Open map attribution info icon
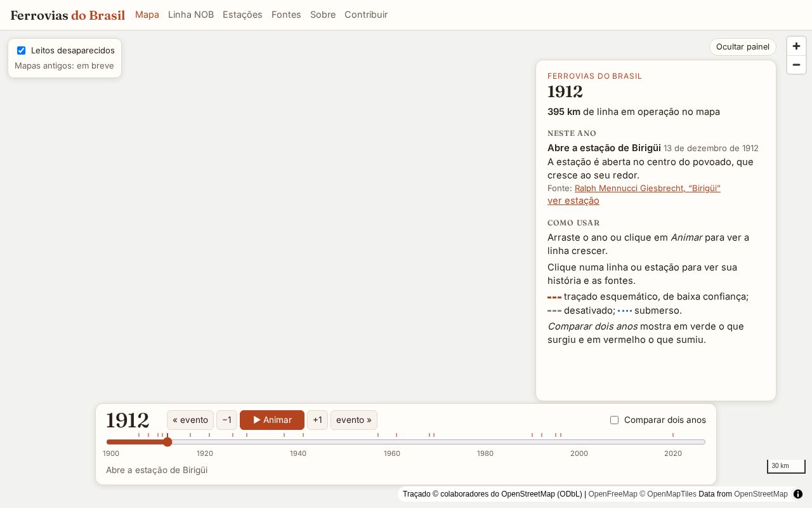The image size is (812, 508). click(798, 494)
